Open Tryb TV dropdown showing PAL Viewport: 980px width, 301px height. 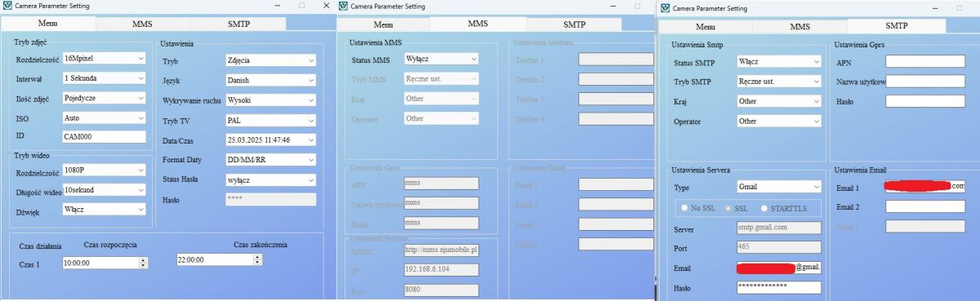pyautogui.click(x=270, y=119)
